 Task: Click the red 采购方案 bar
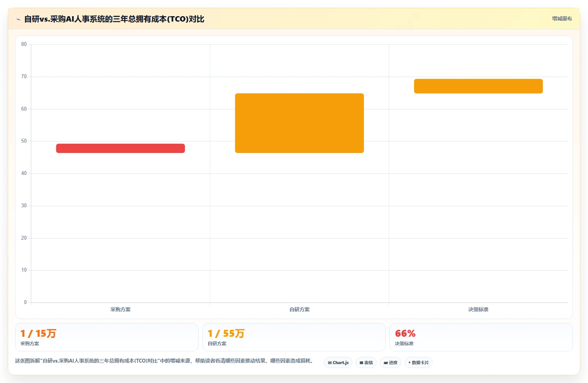click(x=120, y=148)
